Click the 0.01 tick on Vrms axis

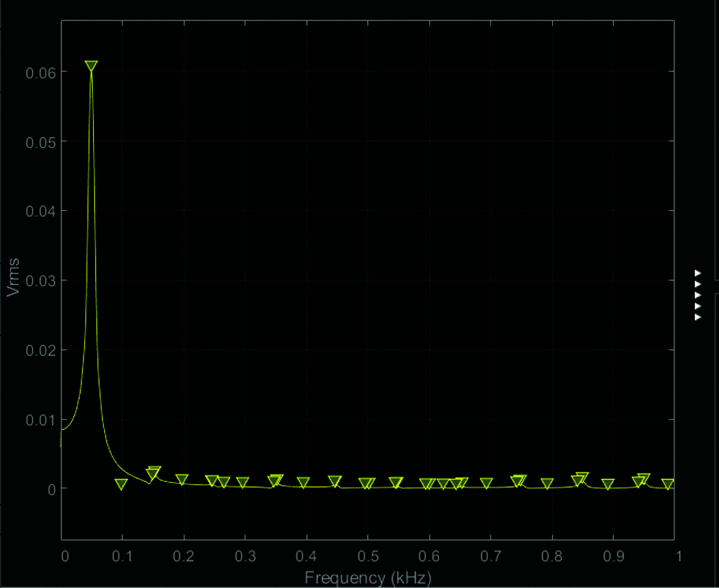pos(41,420)
